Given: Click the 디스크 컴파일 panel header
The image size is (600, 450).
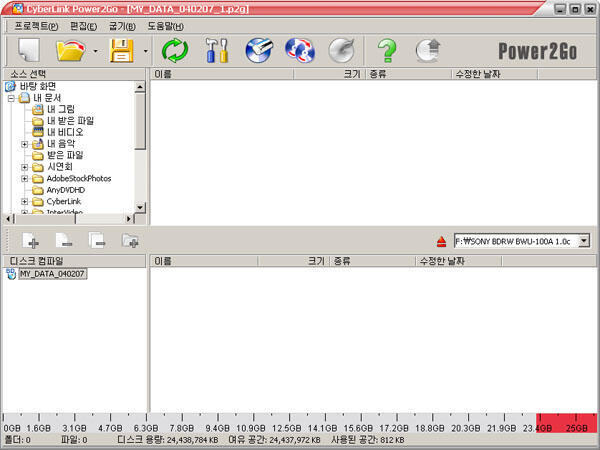Looking at the screenshot, I should 74,261.
